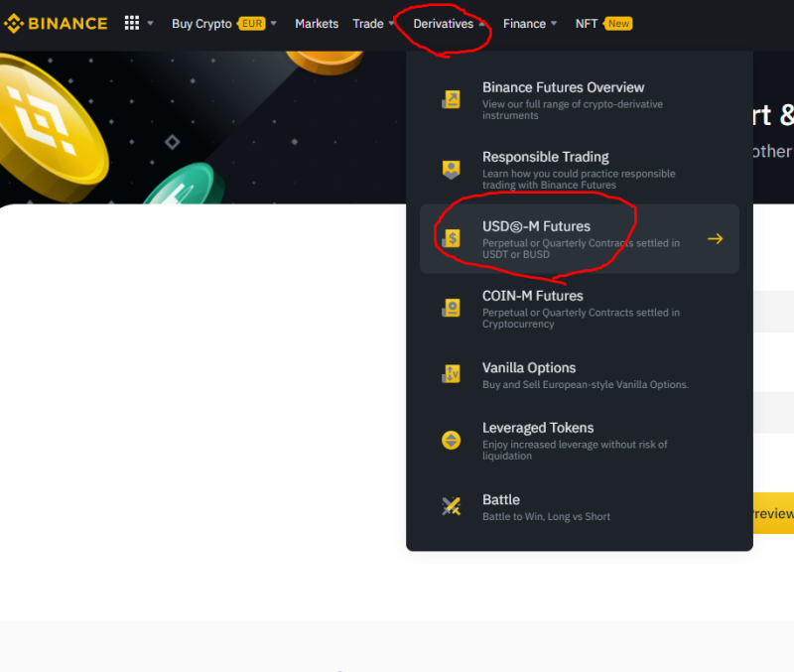
Task: Click "View our full range of crypto-derivative instruments"
Action: pyautogui.click(x=573, y=110)
